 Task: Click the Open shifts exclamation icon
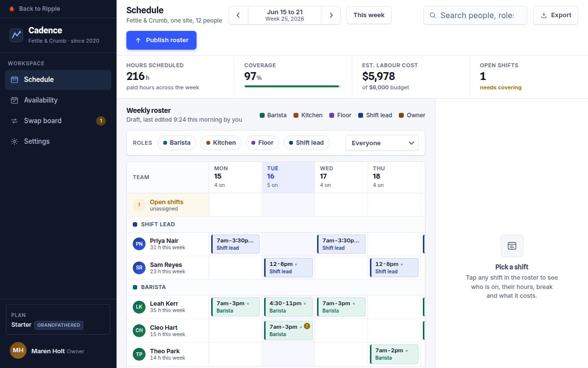point(139,205)
